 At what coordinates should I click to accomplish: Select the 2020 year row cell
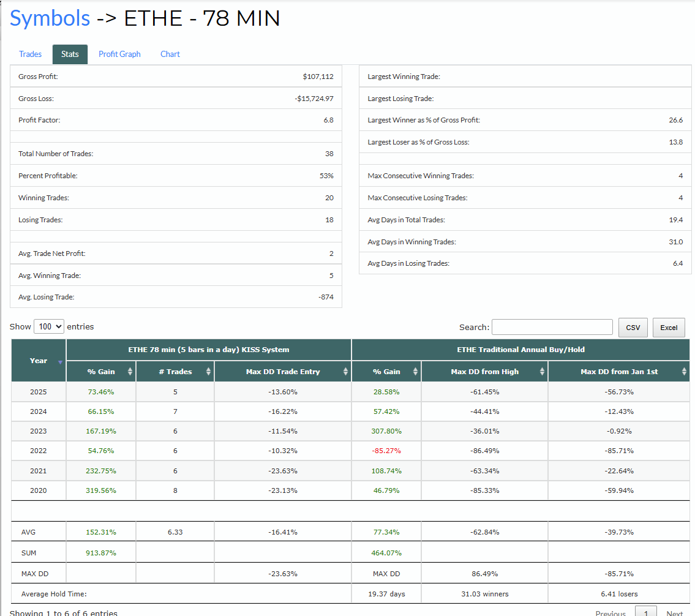click(39, 490)
